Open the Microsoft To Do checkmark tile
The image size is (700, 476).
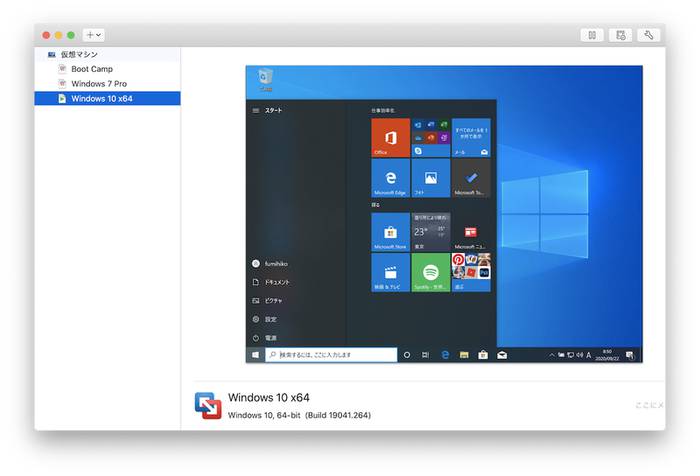click(x=471, y=178)
